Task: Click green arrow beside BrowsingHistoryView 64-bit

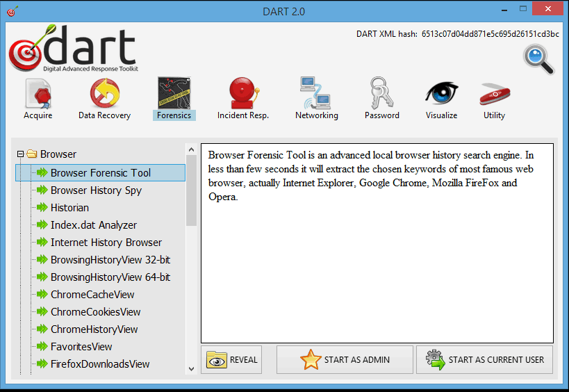Action: 42,277
